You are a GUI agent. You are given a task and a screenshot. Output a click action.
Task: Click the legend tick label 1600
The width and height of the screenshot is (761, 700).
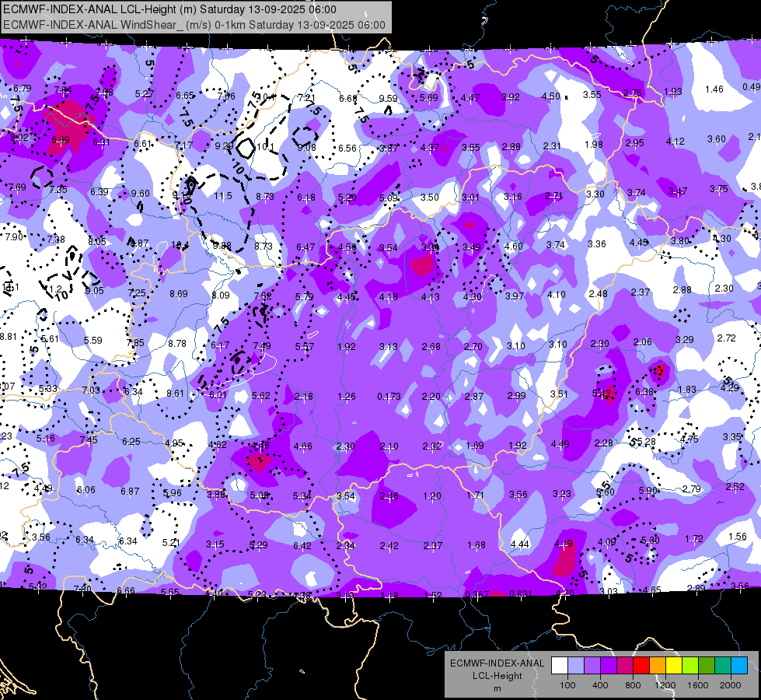click(x=697, y=685)
